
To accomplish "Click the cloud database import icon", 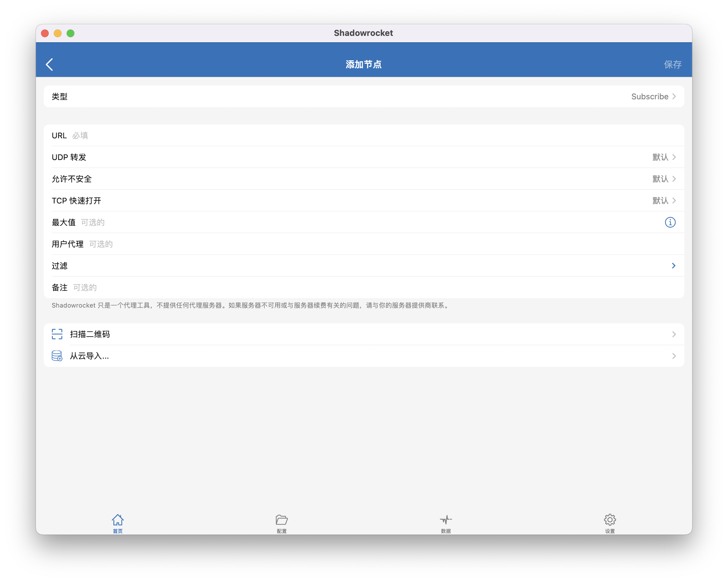I will click(x=57, y=356).
